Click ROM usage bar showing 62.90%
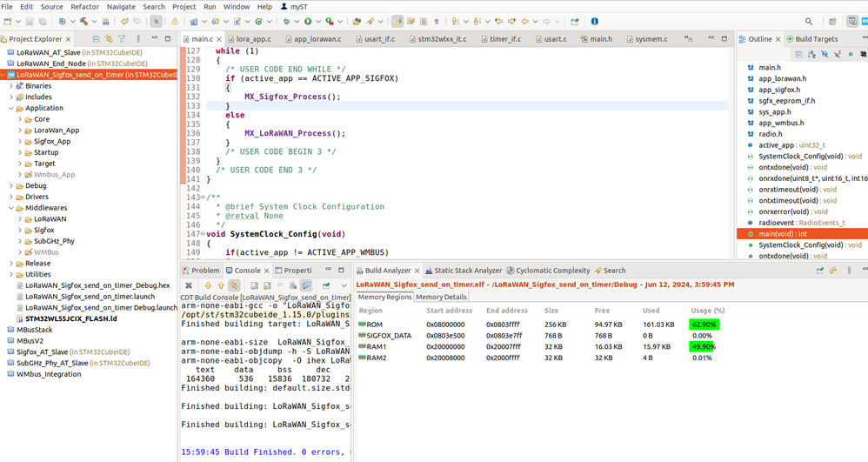The image size is (868, 462). 704,325
